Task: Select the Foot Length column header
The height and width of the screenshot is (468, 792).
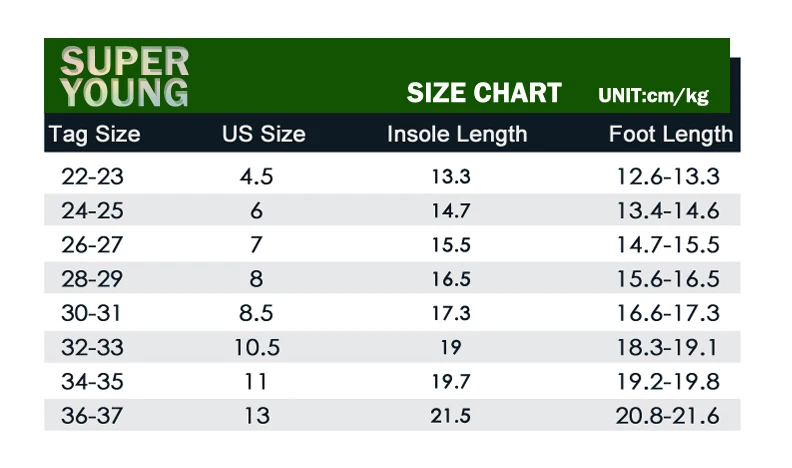Action: pos(670,134)
